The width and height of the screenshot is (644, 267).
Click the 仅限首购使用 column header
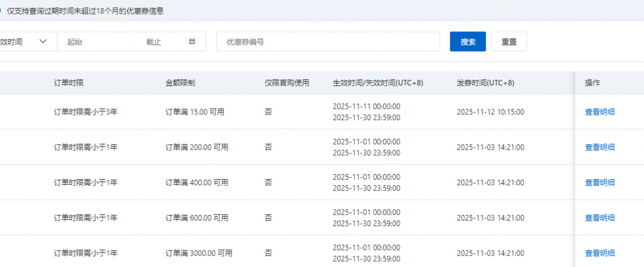click(x=287, y=83)
